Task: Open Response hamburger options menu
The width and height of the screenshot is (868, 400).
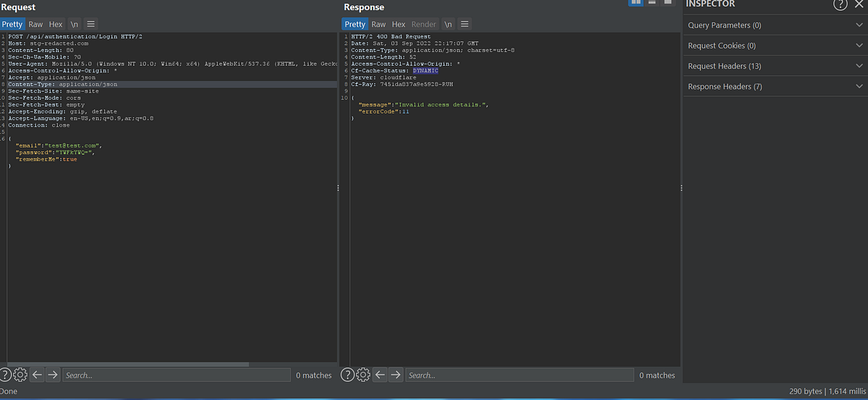Action: 465,24
